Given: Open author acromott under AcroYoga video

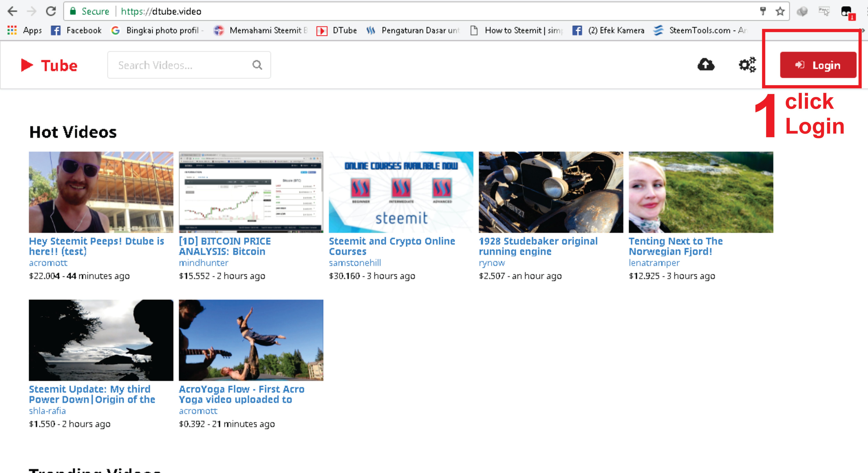Looking at the screenshot, I should [198, 411].
